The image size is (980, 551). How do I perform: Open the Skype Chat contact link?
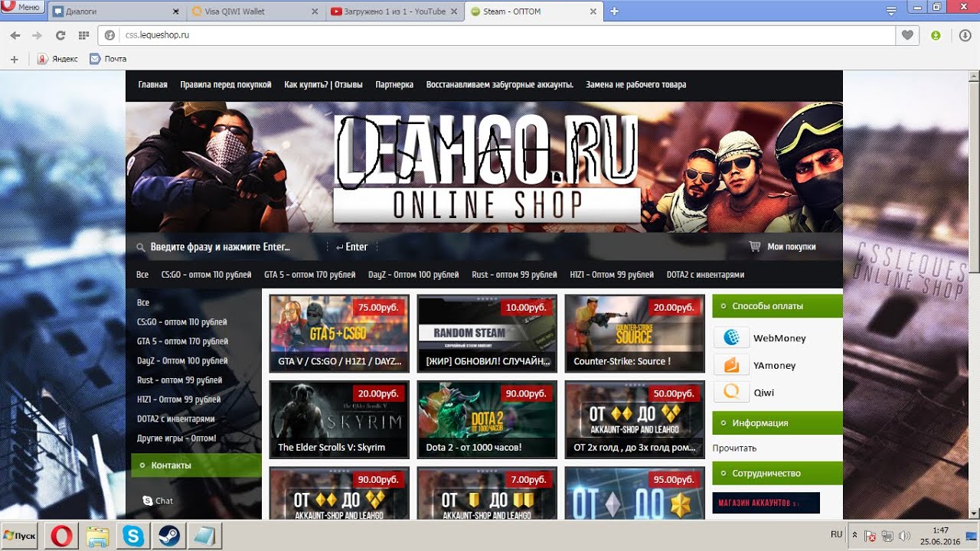click(158, 500)
